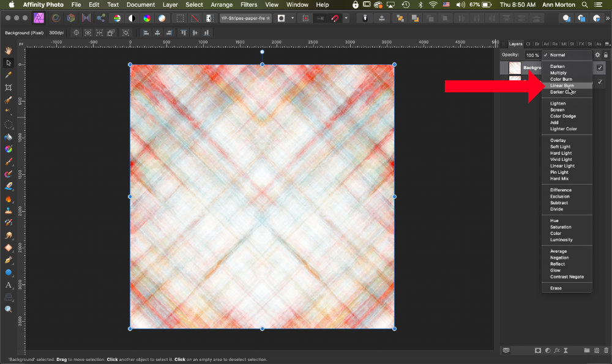612x364 pixels.
Task: Select Multiply from blend mode list
Action: coord(558,73)
